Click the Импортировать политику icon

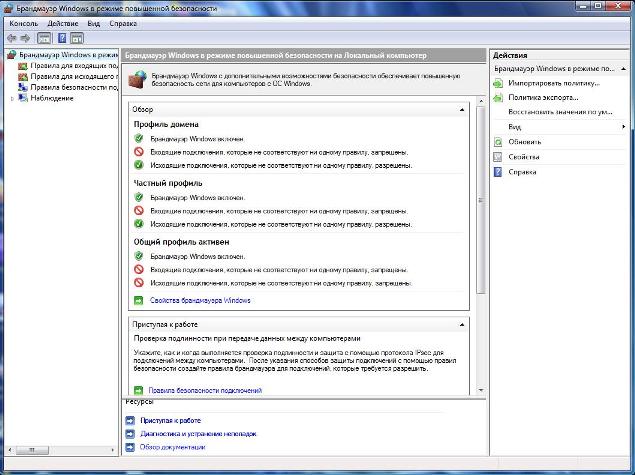[498, 83]
